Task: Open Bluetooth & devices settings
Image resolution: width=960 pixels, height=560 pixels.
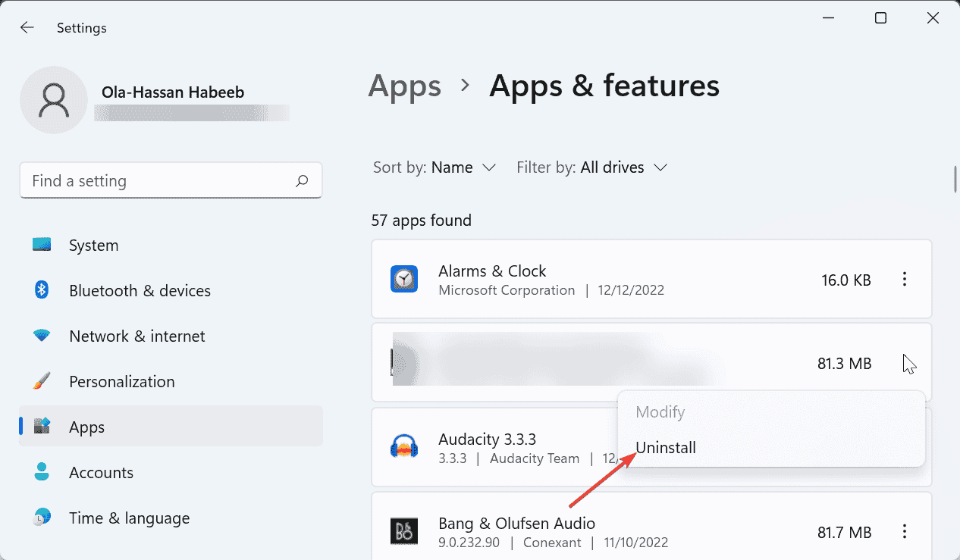Action: [x=140, y=291]
